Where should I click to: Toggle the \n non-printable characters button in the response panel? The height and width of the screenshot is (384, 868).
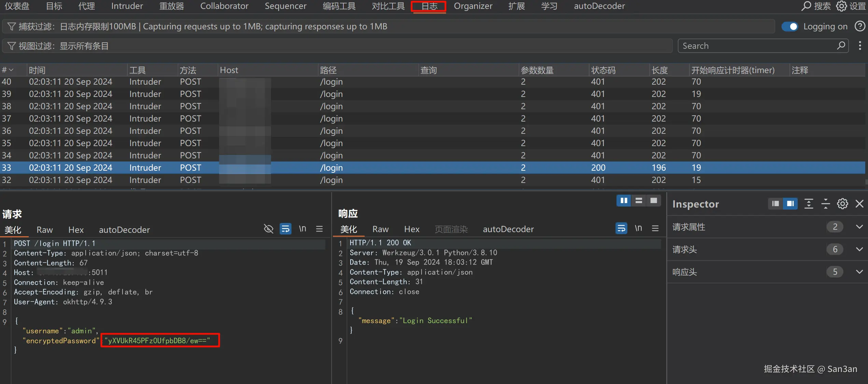(638, 228)
